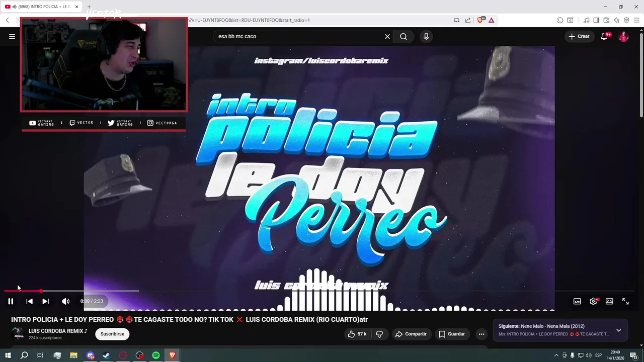644x362 pixels.
Task: Pause the video with the pause button
Action: [x=11, y=301]
